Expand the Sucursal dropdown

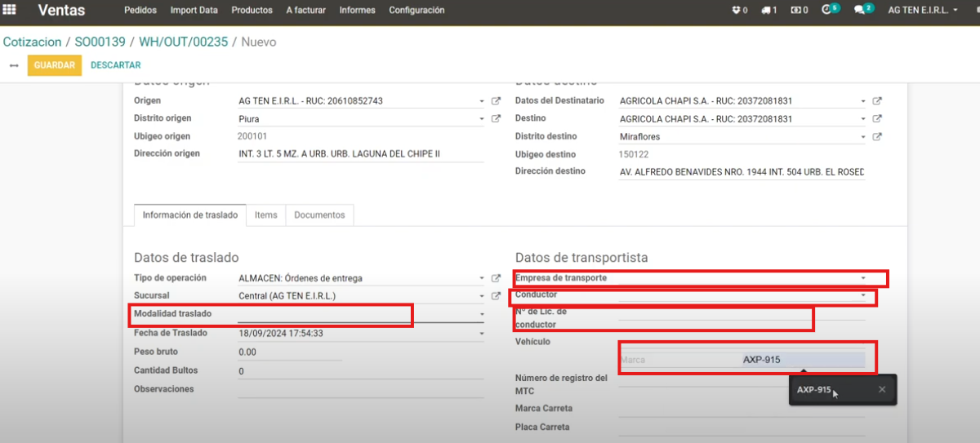pos(482,297)
